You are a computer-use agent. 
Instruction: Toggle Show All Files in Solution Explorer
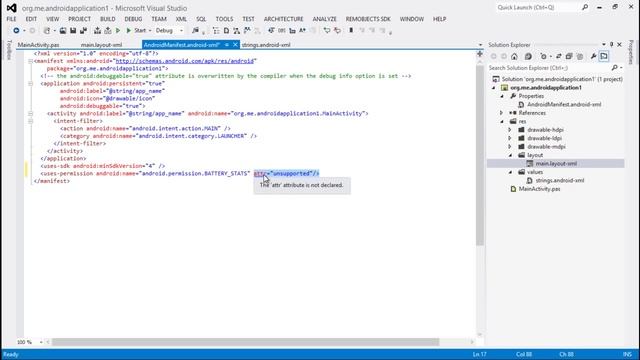pos(580,56)
